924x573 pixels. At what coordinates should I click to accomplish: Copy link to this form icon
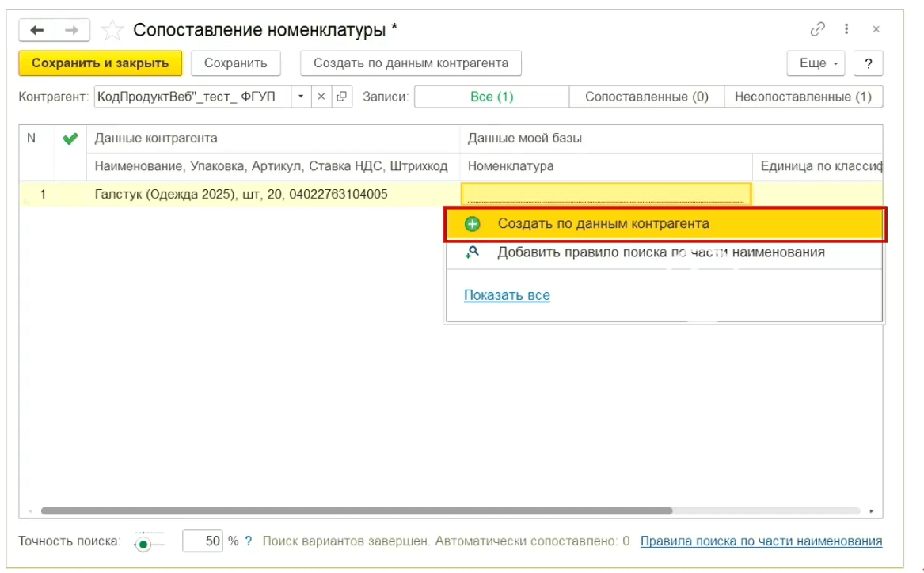point(818,29)
